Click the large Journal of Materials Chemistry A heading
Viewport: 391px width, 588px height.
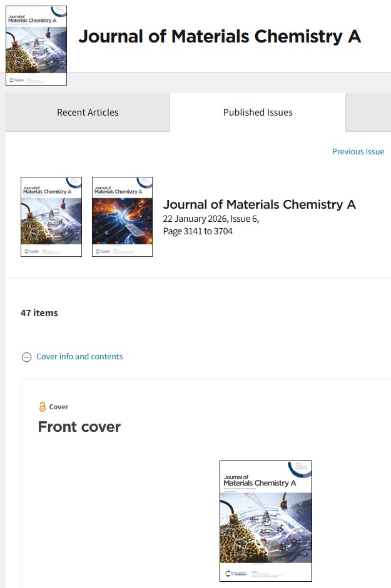coord(219,36)
